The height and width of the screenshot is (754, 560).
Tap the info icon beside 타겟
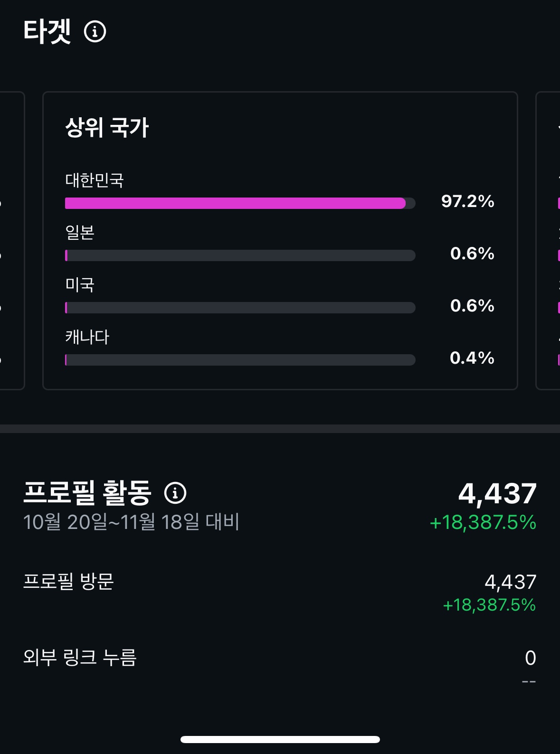(x=95, y=32)
